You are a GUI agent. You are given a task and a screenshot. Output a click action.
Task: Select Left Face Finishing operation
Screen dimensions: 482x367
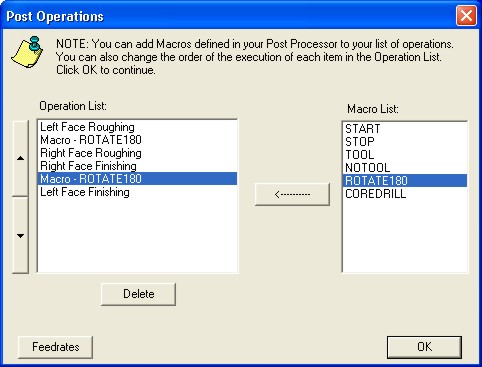[137, 192]
